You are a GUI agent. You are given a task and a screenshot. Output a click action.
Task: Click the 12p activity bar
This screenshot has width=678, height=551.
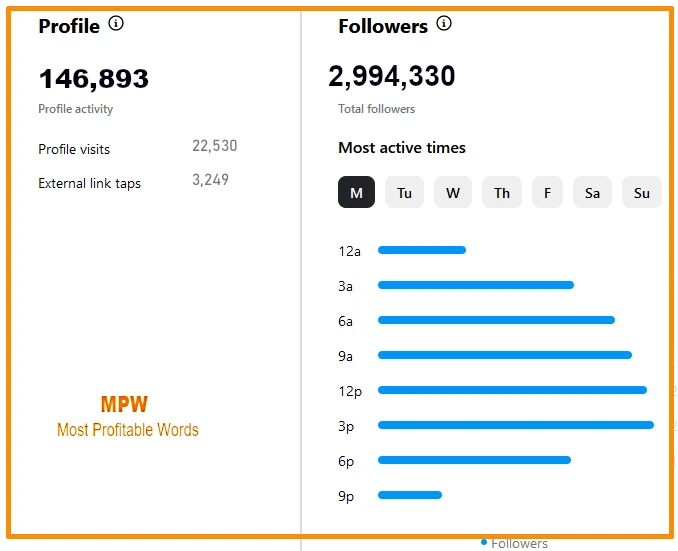point(512,390)
